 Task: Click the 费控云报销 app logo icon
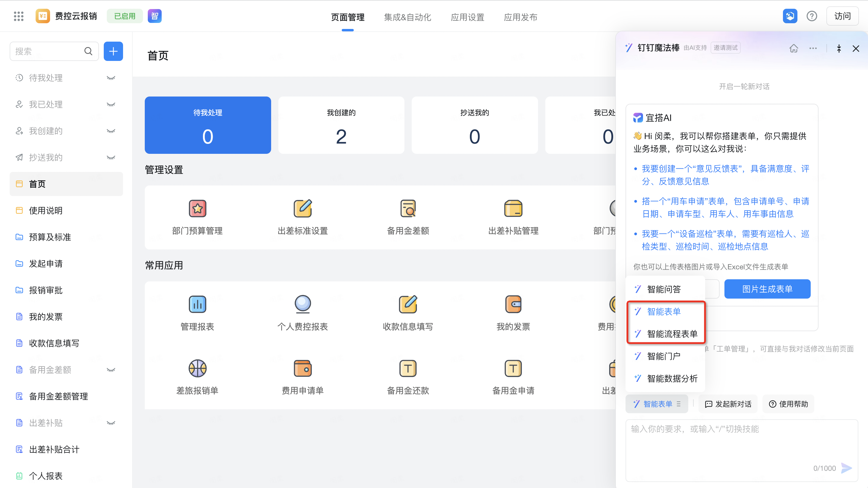coord(43,16)
